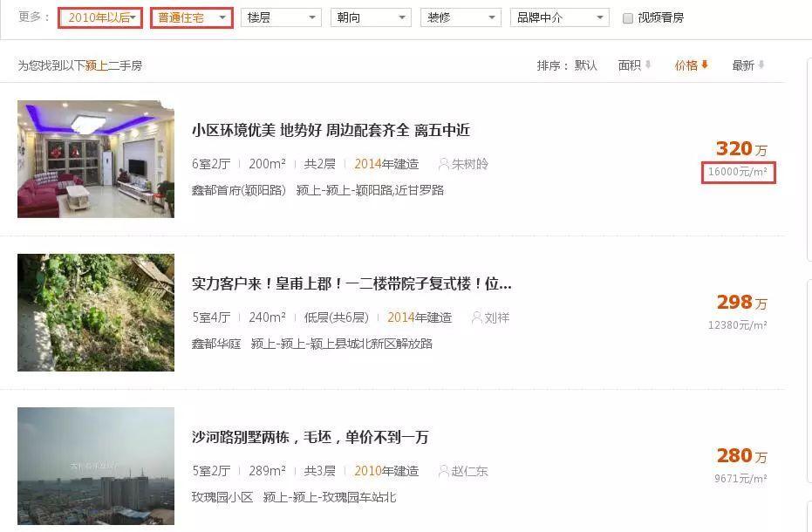Click the orange arrow icon beside 价格
The width and height of the screenshot is (812, 532).
click(x=705, y=65)
